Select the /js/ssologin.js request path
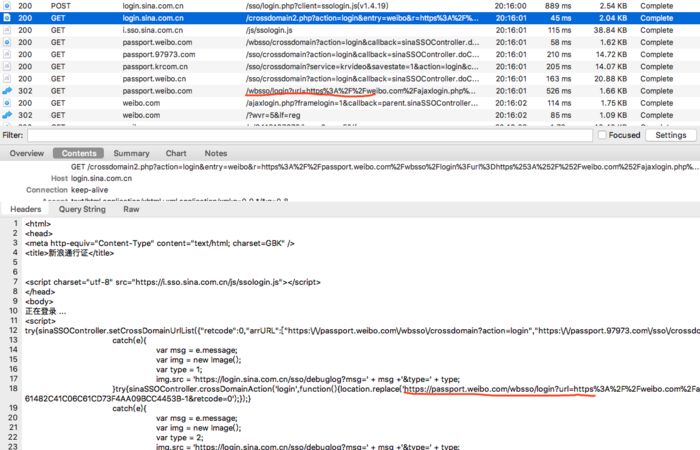The image size is (700, 450). click(269, 30)
